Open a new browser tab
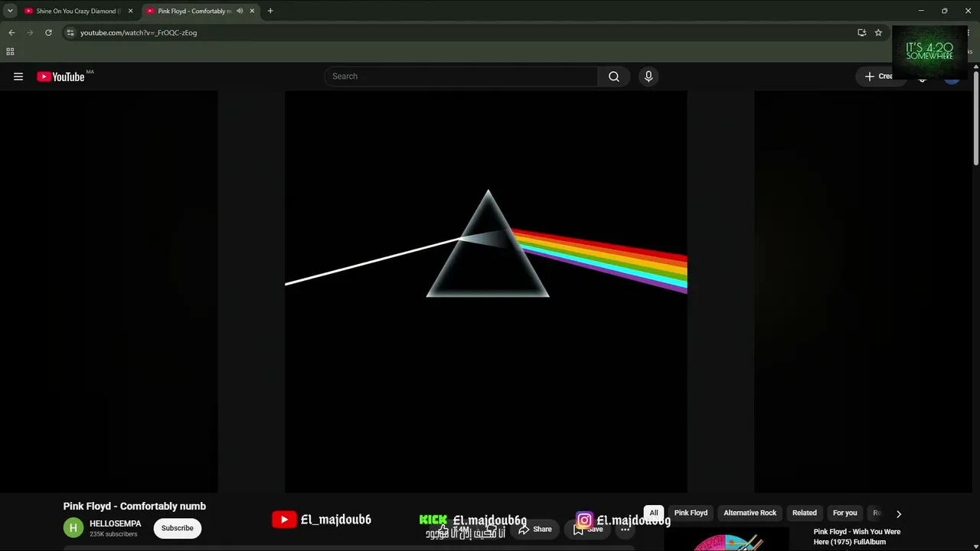The image size is (980, 551). pos(270,11)
